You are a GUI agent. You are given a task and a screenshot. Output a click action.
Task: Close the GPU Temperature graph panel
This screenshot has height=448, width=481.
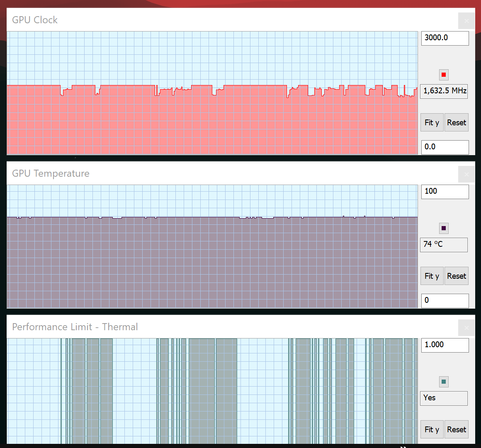point(466,174)
